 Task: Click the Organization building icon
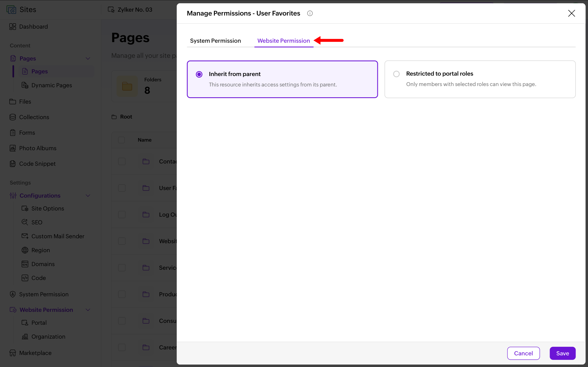click(25, 336)
